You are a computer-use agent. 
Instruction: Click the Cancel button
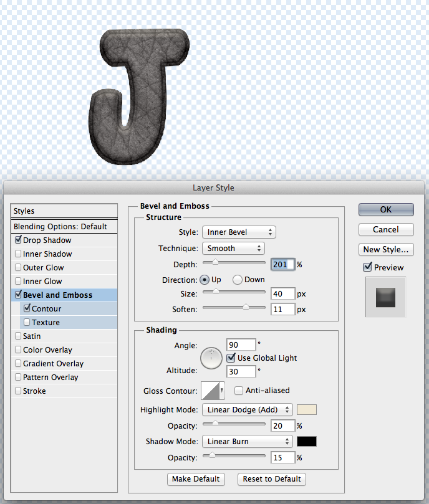386,229
